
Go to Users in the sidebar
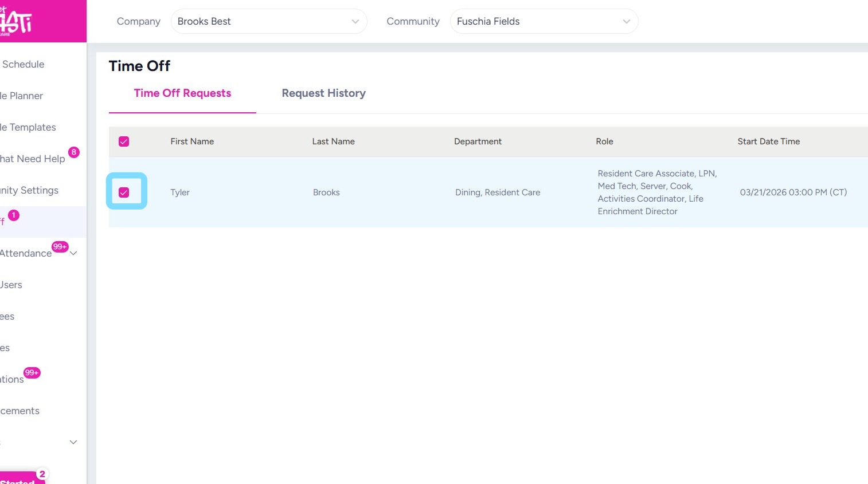tap(11, 285)
